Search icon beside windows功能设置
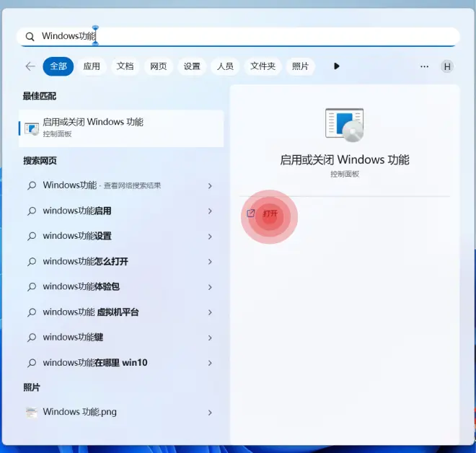 32,236
